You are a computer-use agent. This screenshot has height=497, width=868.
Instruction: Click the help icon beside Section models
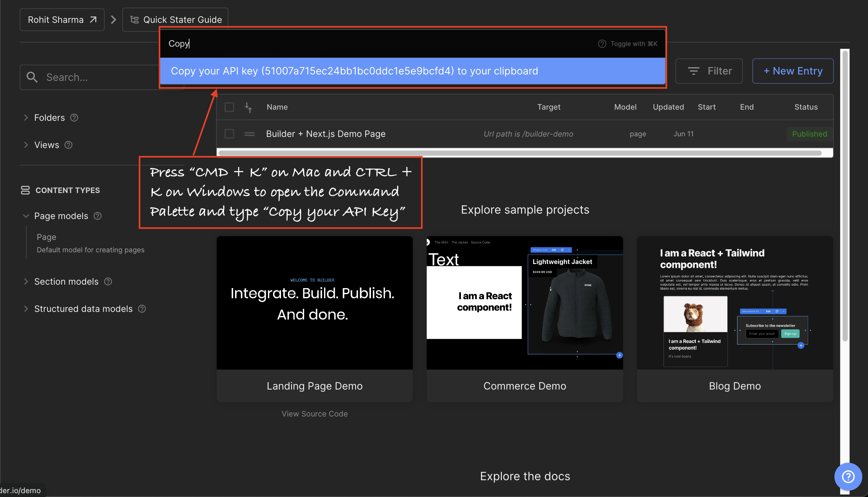[x=108, y=281]
